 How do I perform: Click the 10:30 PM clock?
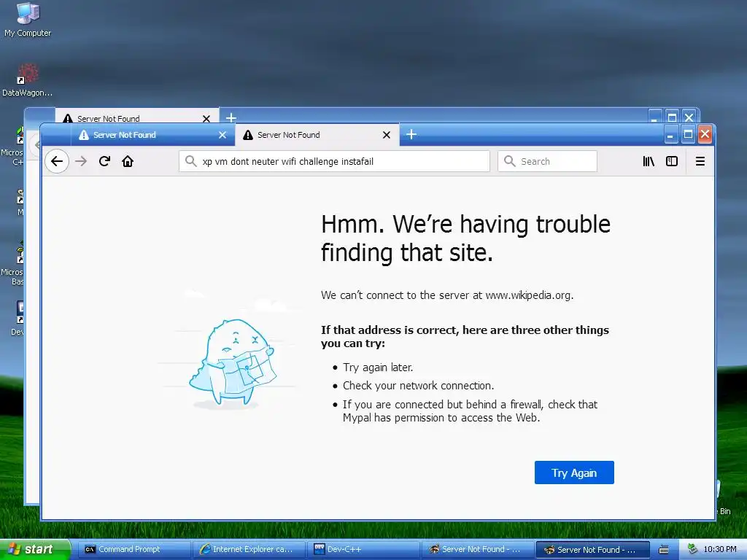pos(720,549)
